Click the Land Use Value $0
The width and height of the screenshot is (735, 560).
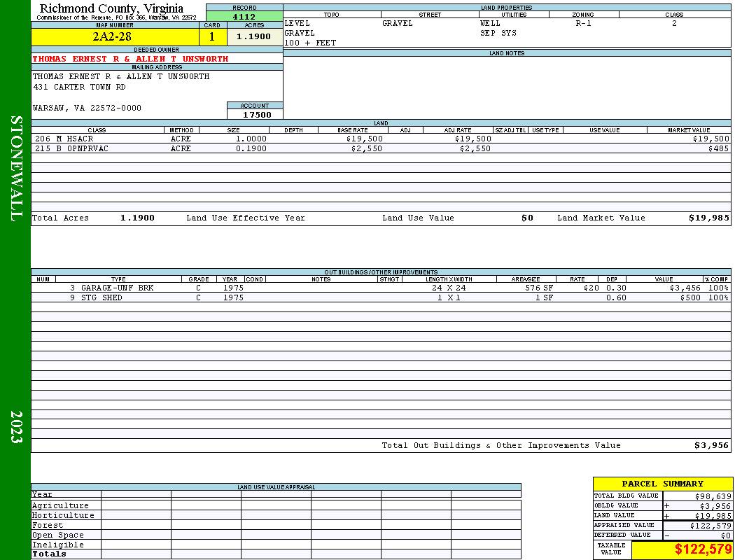coord(527,218)
